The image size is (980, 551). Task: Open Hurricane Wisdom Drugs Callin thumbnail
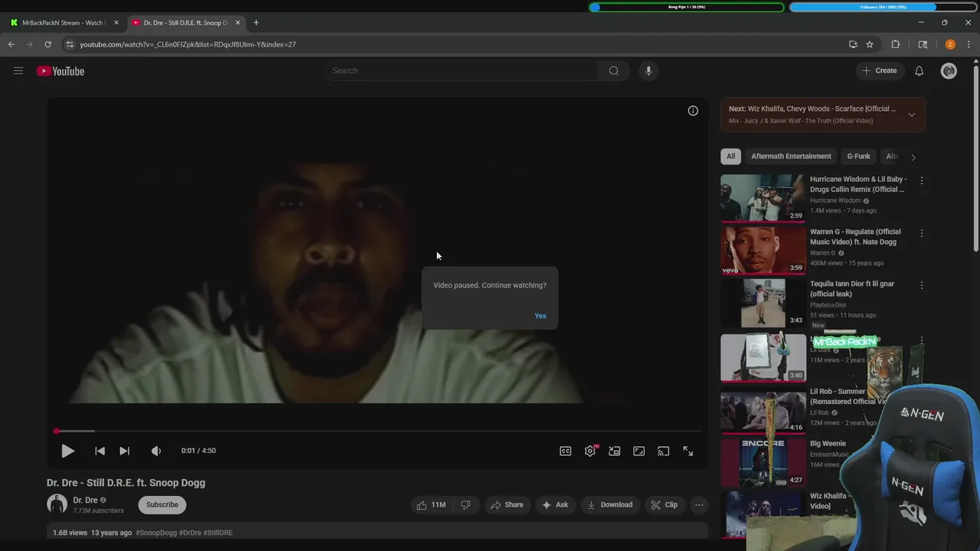coord(763,198)
